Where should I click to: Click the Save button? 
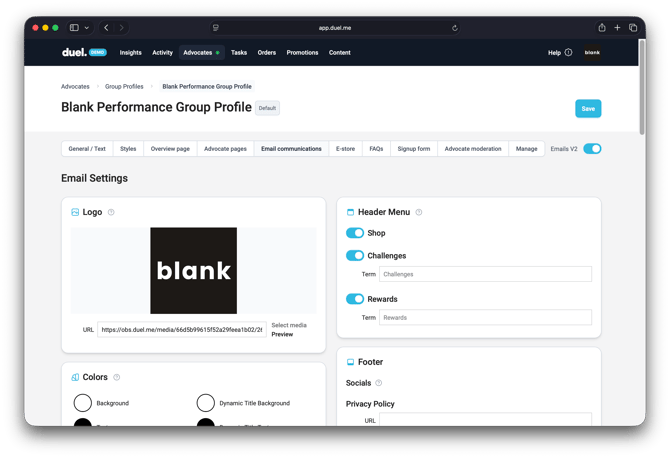point(588,109)
